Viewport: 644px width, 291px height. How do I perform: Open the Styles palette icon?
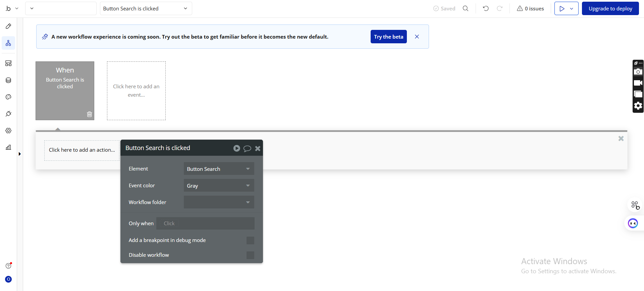click(x=8, y=97)
